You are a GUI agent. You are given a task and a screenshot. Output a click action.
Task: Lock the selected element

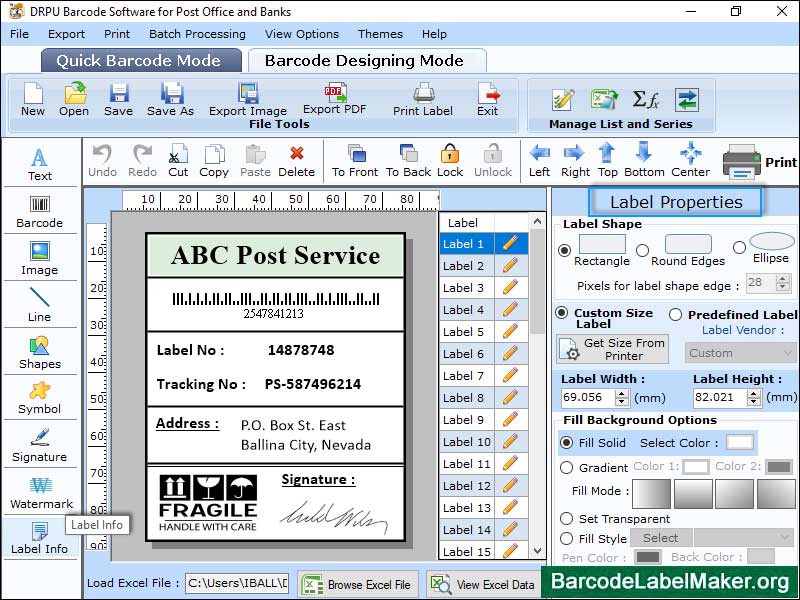point(450,161)
